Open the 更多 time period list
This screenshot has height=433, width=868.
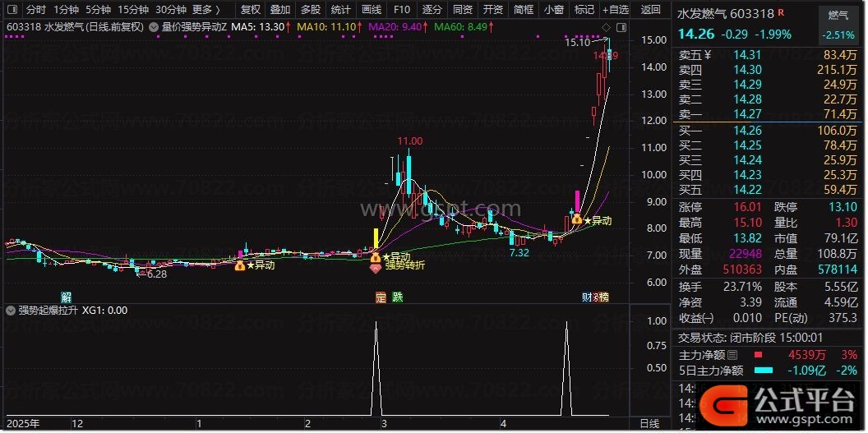point(206,9)
